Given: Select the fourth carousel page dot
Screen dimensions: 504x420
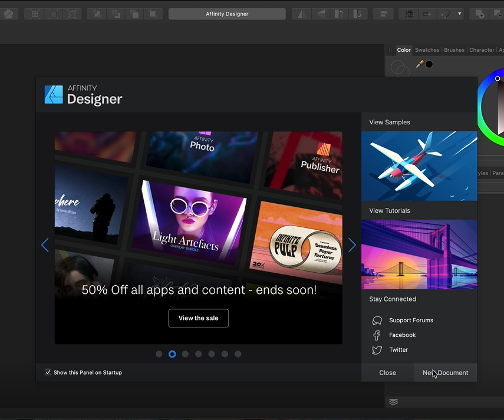Looking at the screenshot, I should click(x=198, y=354).
